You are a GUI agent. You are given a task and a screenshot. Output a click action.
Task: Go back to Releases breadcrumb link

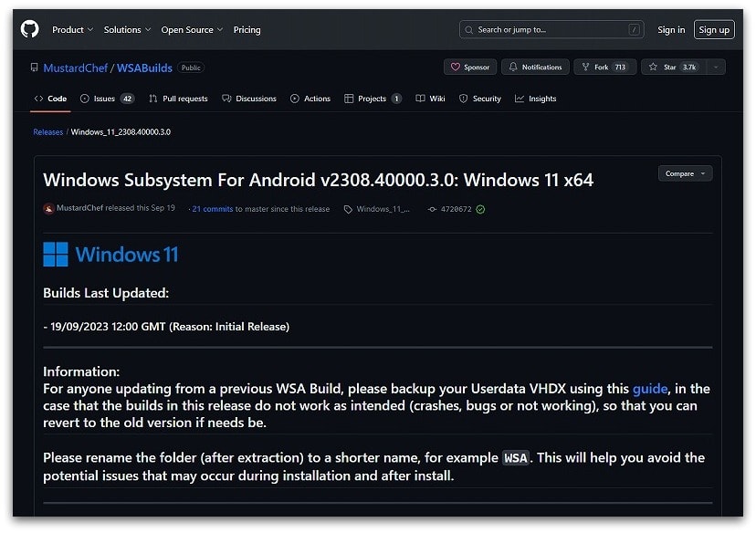(x=48, y=132)
